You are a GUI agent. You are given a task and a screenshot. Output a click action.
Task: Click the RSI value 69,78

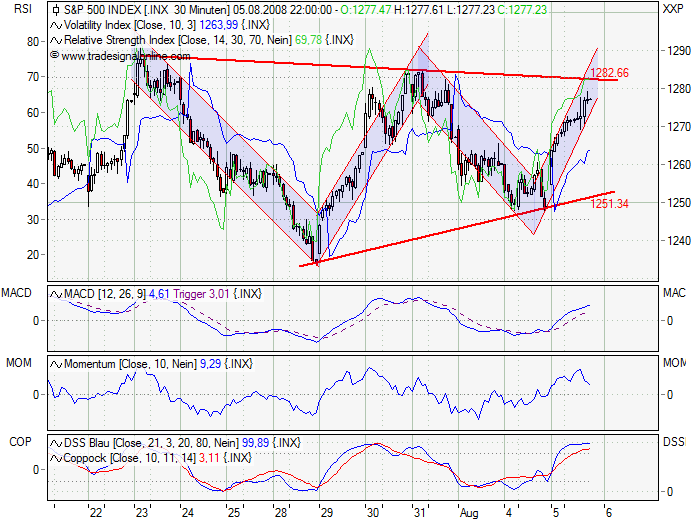[308, 40]
